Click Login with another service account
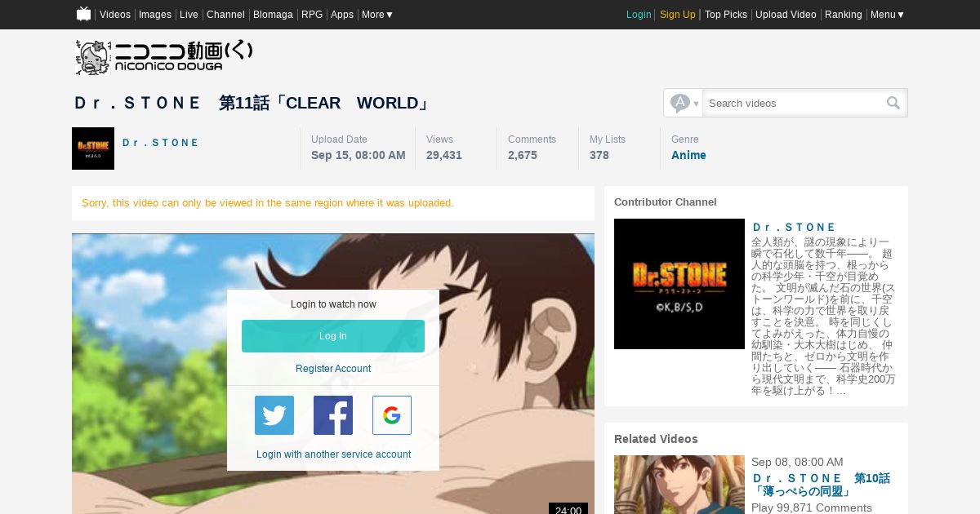Screen dimensions: 980x514 click(x=333, y=454)
